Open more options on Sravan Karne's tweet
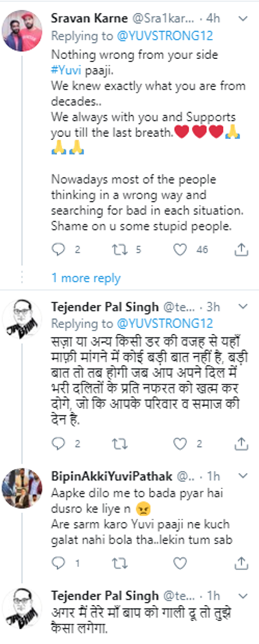 tap(243, 19)
